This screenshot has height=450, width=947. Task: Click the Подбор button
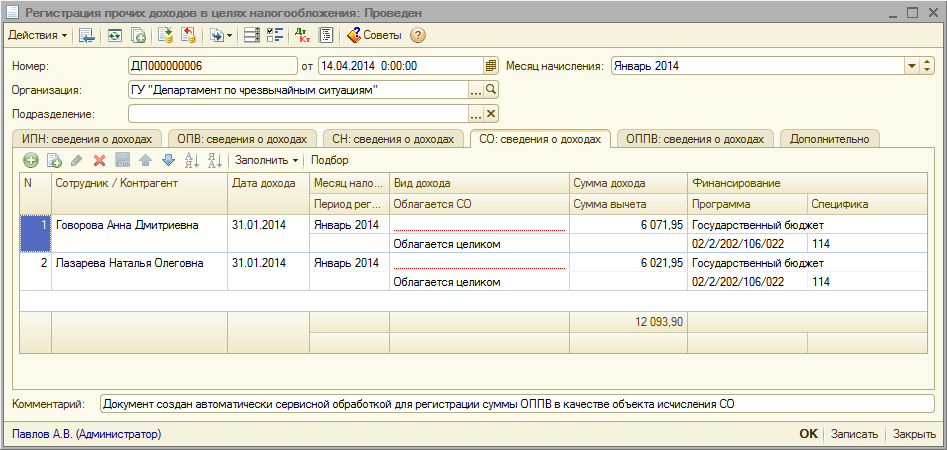pos(330,160)
